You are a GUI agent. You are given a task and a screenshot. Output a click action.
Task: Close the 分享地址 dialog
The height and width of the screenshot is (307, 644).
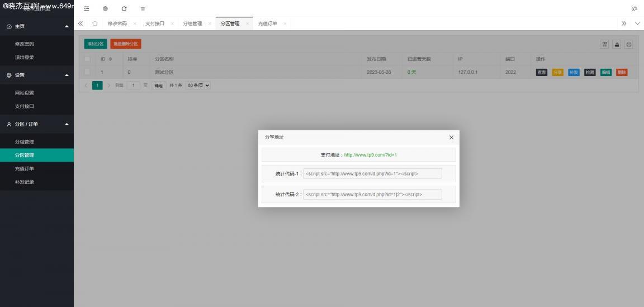(x=451, y=137)
